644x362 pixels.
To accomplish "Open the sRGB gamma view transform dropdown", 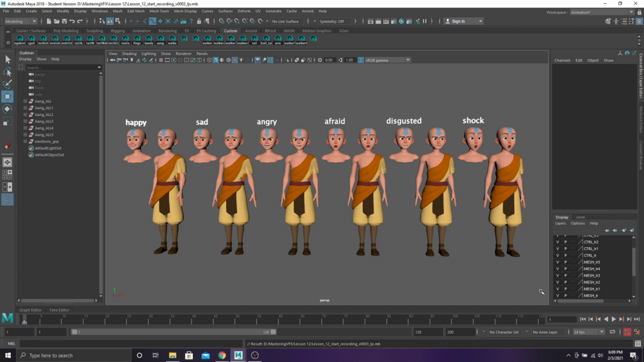I will click(387, 60).
